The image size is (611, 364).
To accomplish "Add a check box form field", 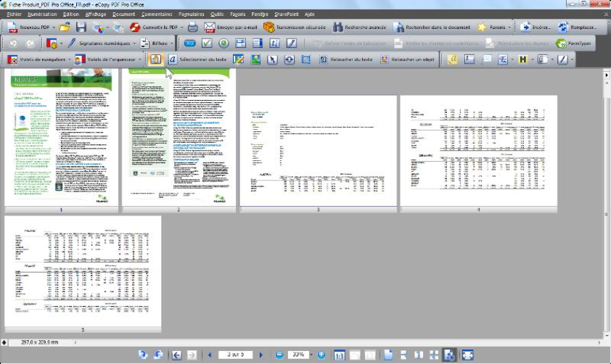I will coord(207,44).
